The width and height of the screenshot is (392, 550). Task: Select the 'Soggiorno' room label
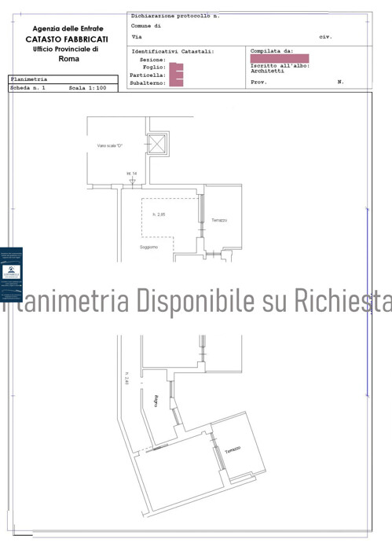tap(148, 247)
